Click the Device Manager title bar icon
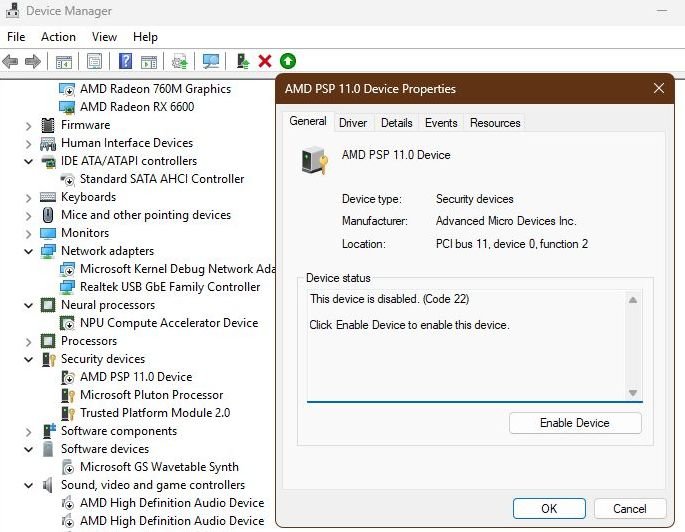 point(13,10)
